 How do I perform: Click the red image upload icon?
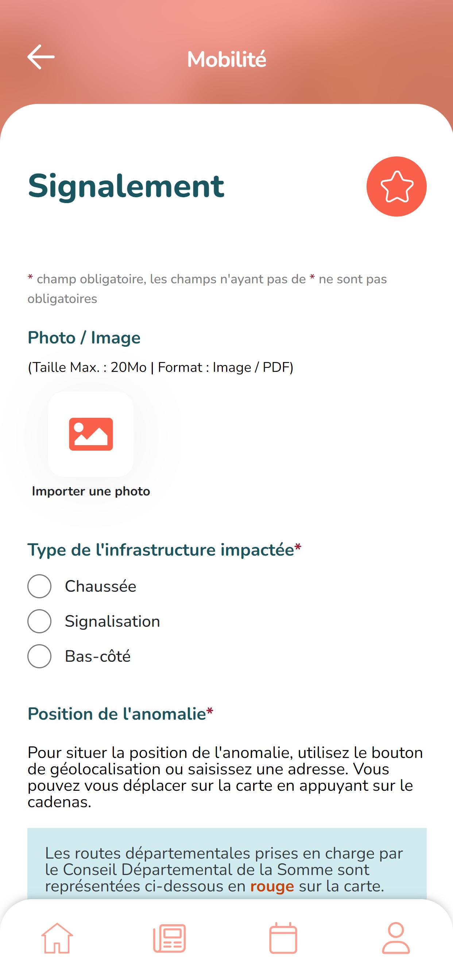pyautogui.click(x=91, y=434)
